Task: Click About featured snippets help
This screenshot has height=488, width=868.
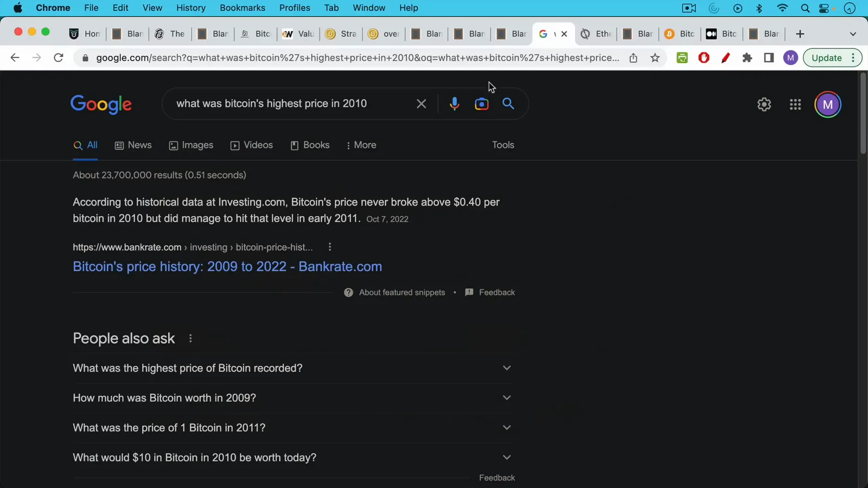Action: tap(394, 292)
